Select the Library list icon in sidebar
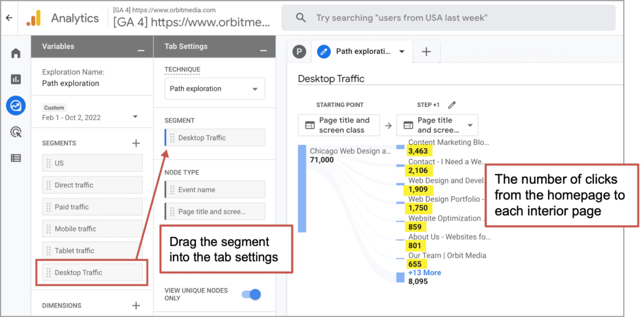Screen dimensions: 644x317 [16, 158]
